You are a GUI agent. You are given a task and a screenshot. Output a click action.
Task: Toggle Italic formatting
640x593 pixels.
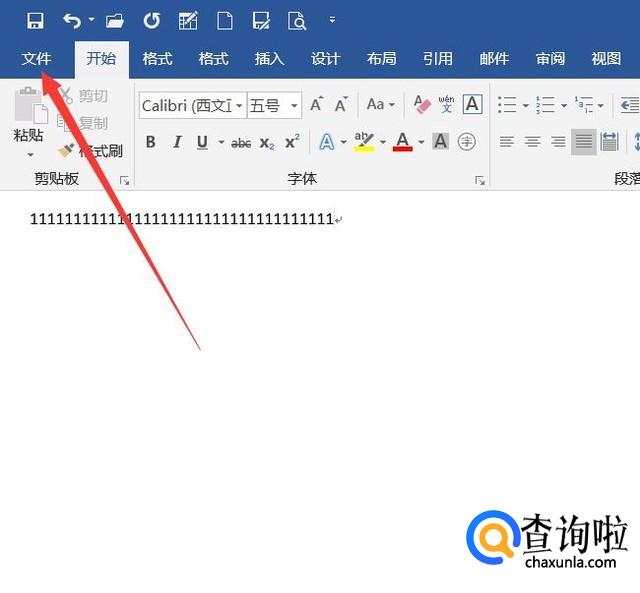(x=177, y=142)
